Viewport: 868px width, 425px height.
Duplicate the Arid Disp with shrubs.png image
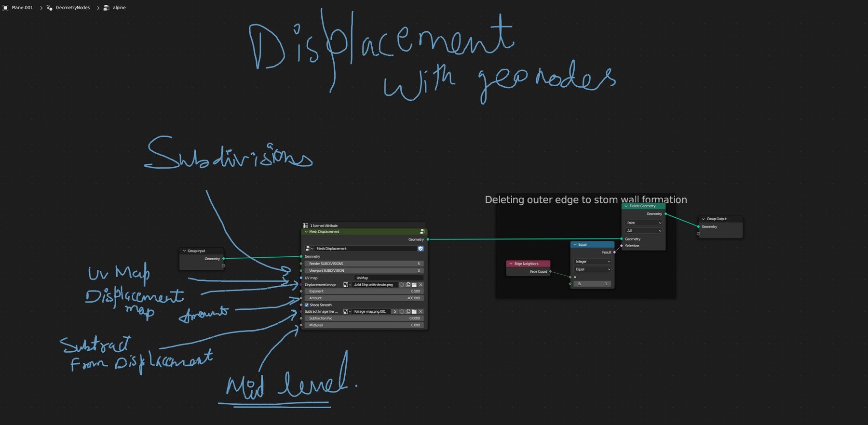(408, 285)
